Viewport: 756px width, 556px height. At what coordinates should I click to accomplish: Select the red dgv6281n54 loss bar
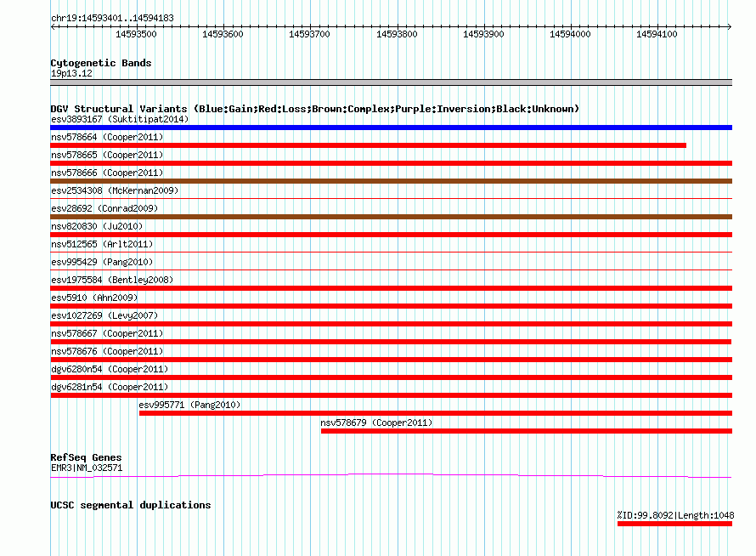[x=391, y=395]
